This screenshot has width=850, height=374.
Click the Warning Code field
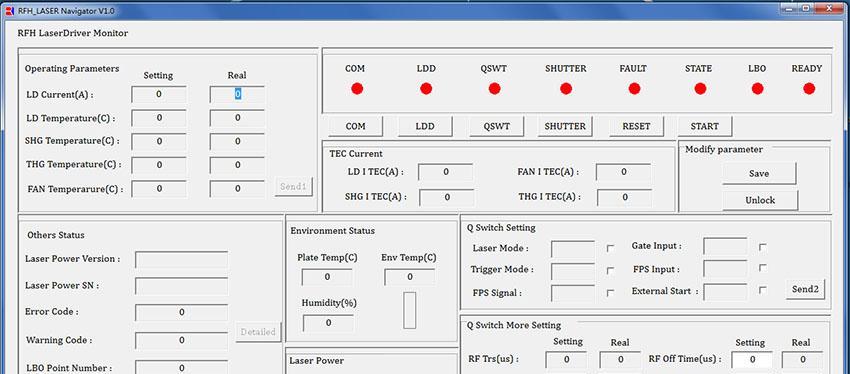(182, 341)
